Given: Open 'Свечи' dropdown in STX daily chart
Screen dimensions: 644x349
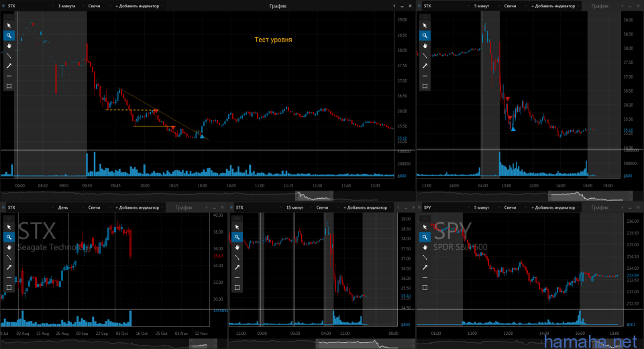Looking at the screenshot, I should (99, 207).
